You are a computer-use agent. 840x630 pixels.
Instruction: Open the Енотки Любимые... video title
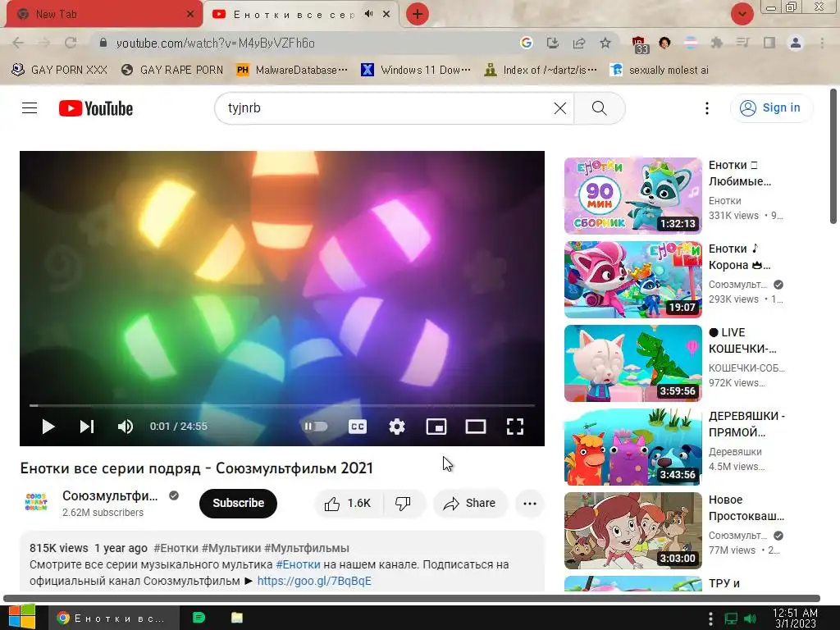coord(740,173)
